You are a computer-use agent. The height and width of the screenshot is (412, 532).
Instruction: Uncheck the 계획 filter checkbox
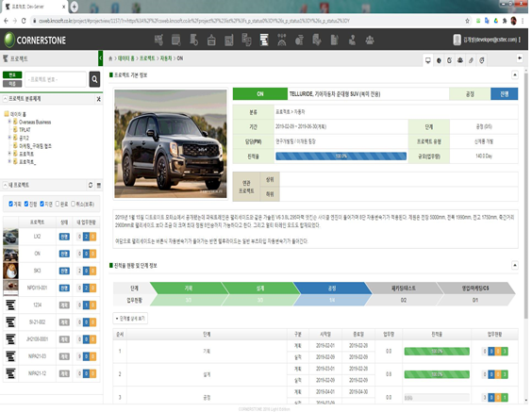10,204
